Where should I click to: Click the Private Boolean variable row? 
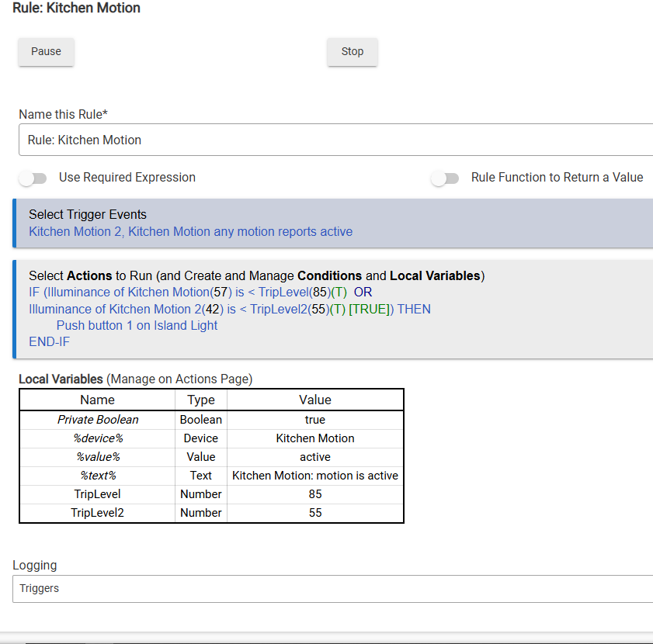[x=98, y=420]
